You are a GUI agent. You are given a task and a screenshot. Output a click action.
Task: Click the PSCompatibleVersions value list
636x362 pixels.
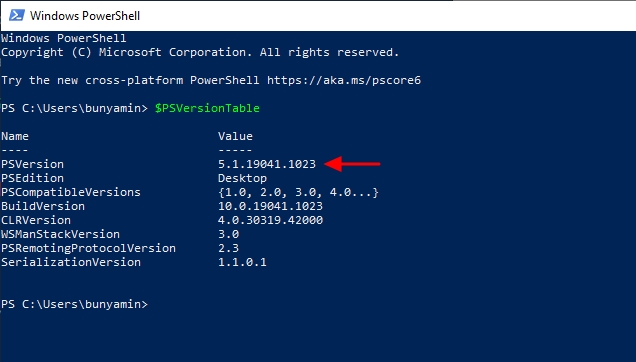298,192
